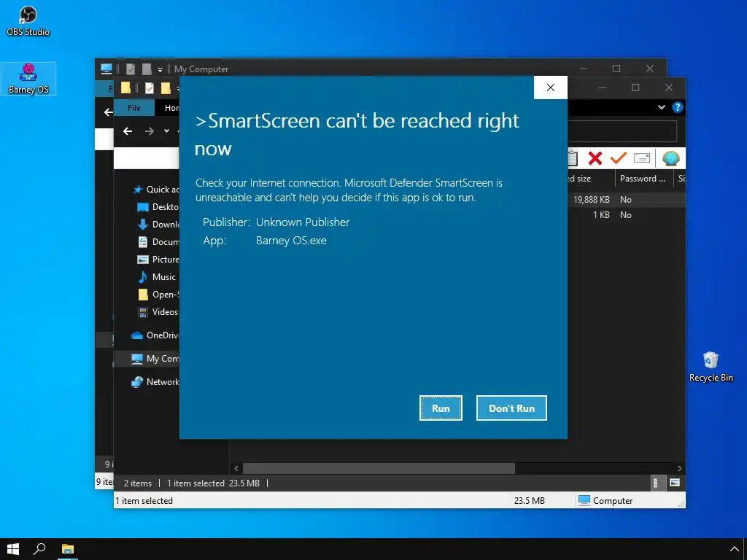This screenshot has width=747, height=560.
Task: Open Downloads in navigation pane
Action: 158,225
